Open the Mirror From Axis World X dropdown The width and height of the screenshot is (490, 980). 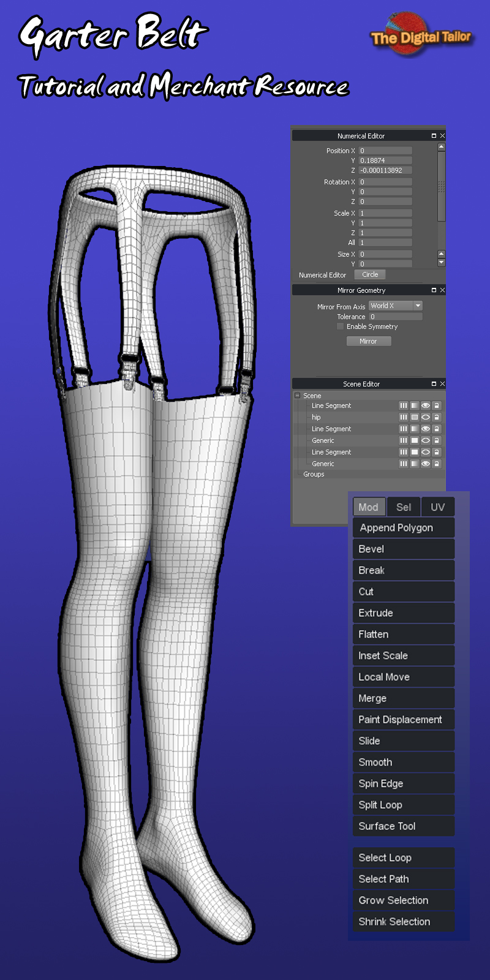(396, 306)
